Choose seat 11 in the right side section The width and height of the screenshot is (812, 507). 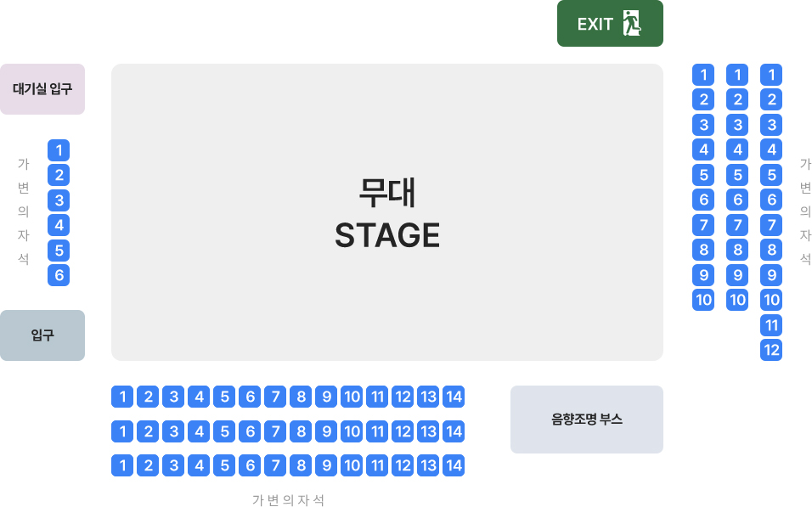pyautogui.click(x=771, y=325)
